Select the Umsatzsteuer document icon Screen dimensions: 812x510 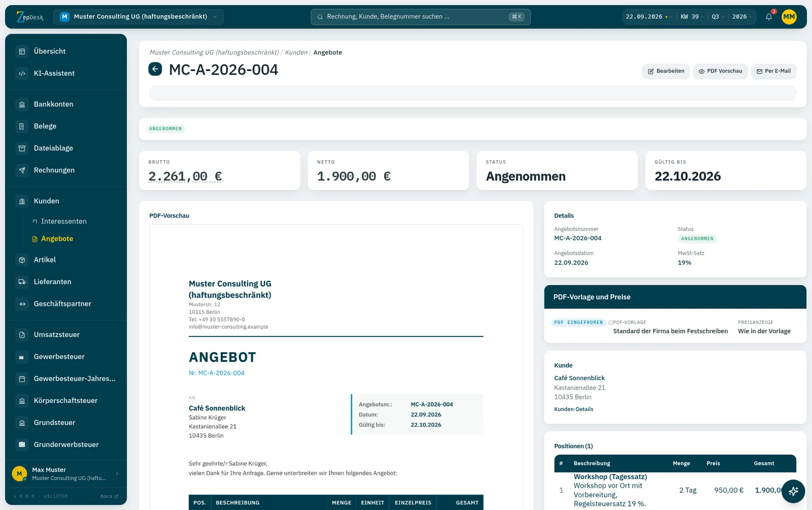point(22,335)
